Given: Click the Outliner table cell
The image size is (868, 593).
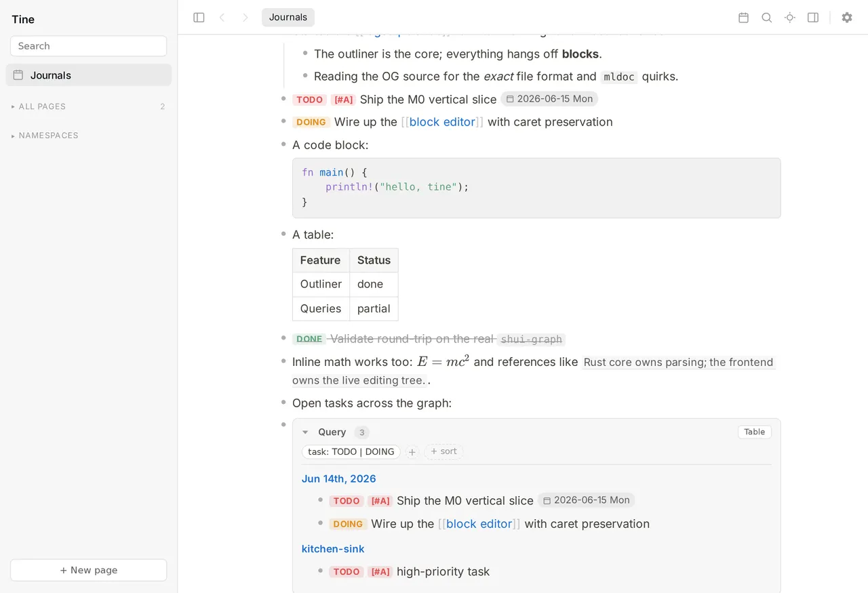Looking at the screenshot, I should click(321, 285).
